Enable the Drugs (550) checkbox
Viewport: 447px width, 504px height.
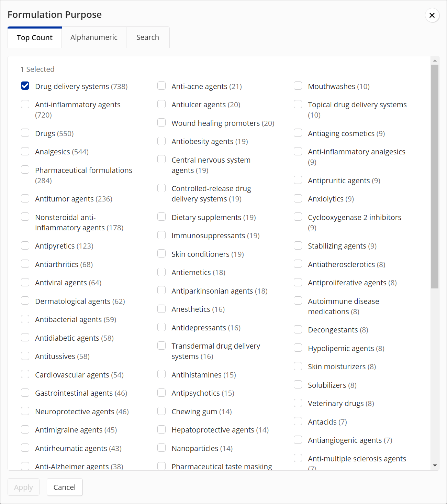click(25, 133)
